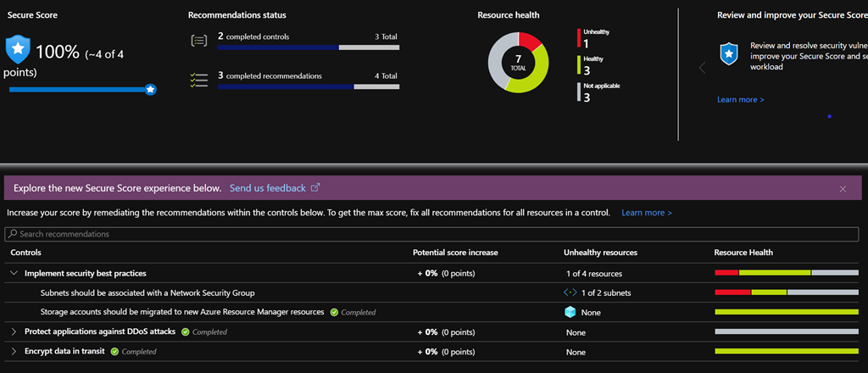Viewport: 868px width, 373px height.
Task: Click Learn more link in review panel
Action: point(740,99)
